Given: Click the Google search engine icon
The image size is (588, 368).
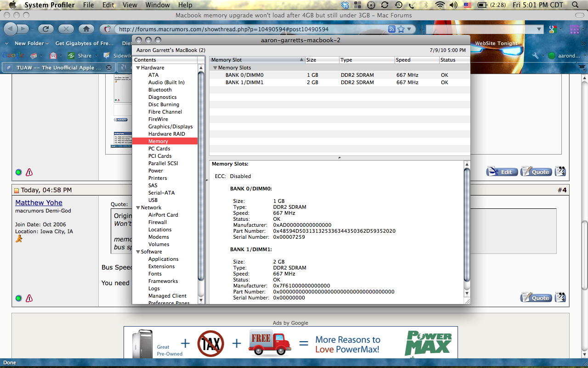Looking at the screenshot, I should [x=553, y=29].
